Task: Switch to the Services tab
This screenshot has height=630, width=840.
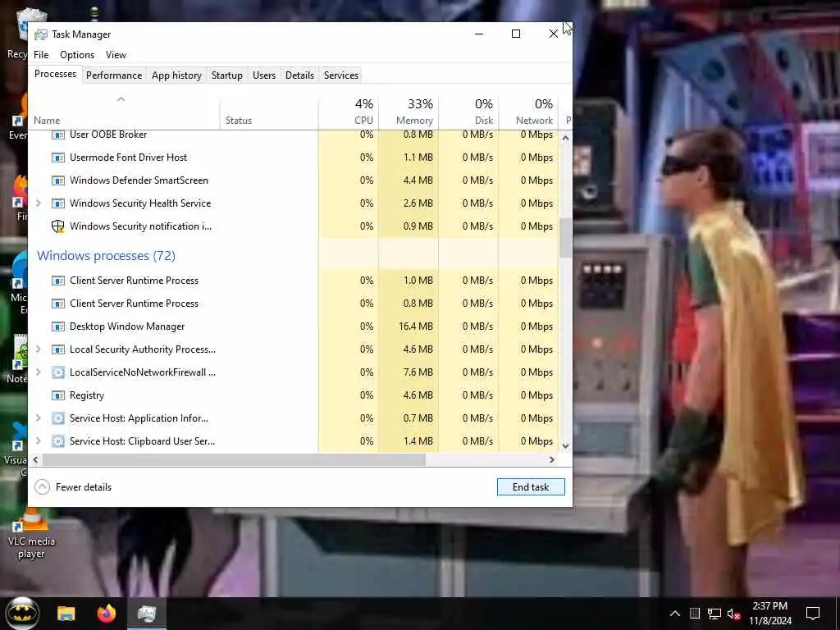Action: click(x=341, y=75)
